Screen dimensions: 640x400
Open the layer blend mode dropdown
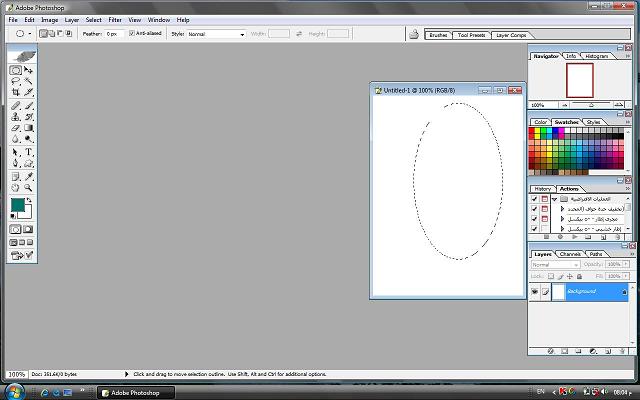pos(554,265)
